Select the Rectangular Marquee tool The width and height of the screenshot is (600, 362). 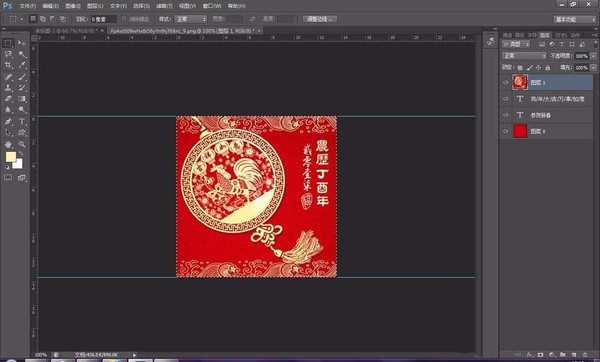pyautogui.click(x=8, y=43)
